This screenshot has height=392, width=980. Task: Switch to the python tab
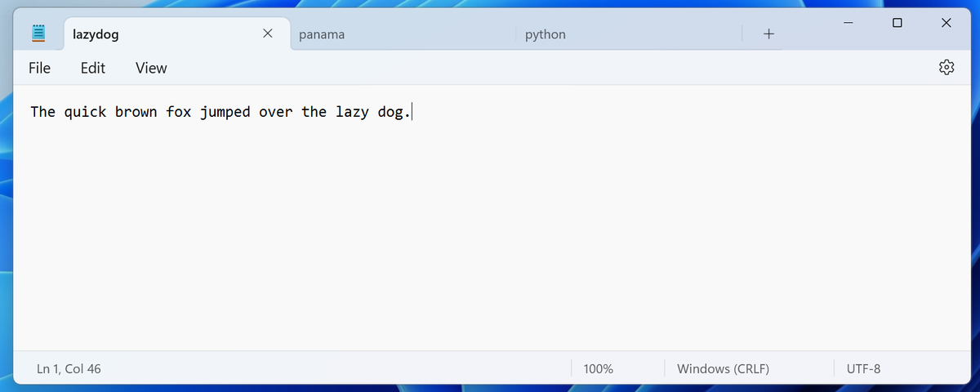click(x=546, y=34)
